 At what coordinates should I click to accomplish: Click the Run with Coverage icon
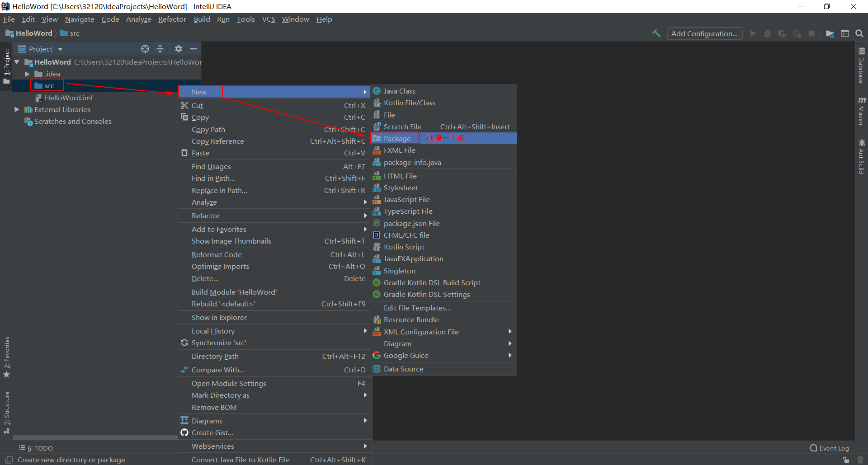tap(782, 33)
